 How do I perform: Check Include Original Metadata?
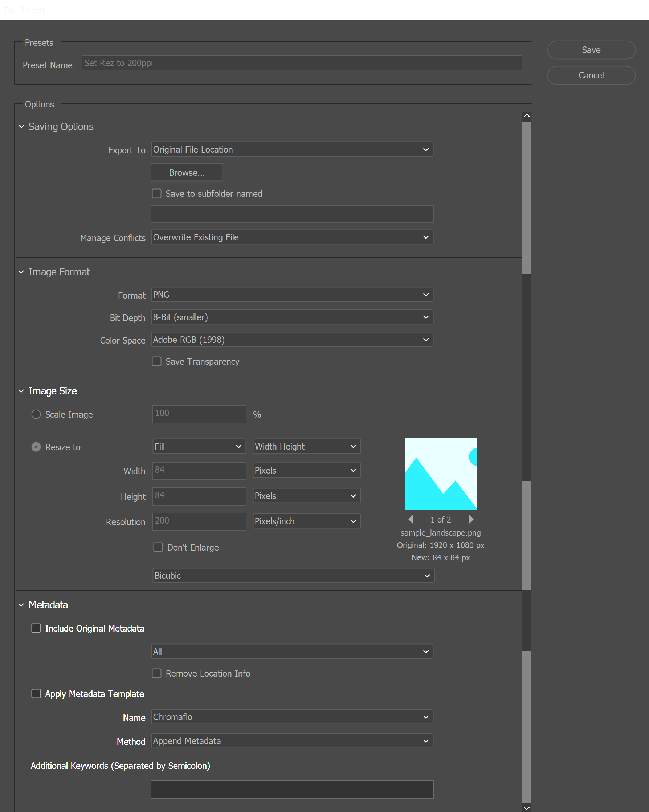36,628
